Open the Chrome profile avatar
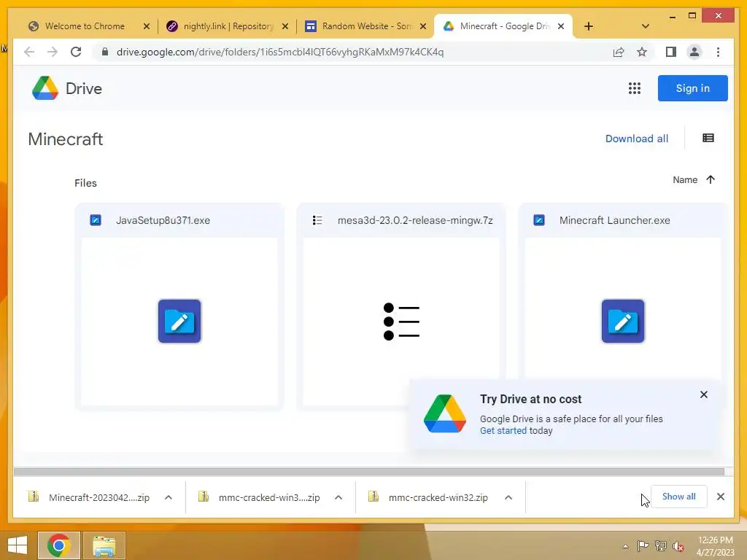This screenshot has width=747, height=560. (x=694, y=52)
